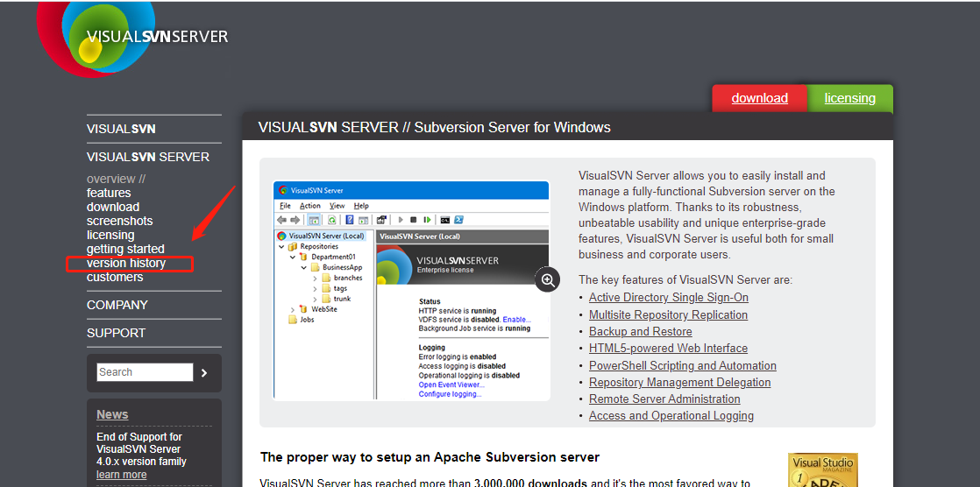Viewport: 980px width, 487px height.
Task: Click Configure logging... in embedded screenshot
Action: click(x=450, y=394)
